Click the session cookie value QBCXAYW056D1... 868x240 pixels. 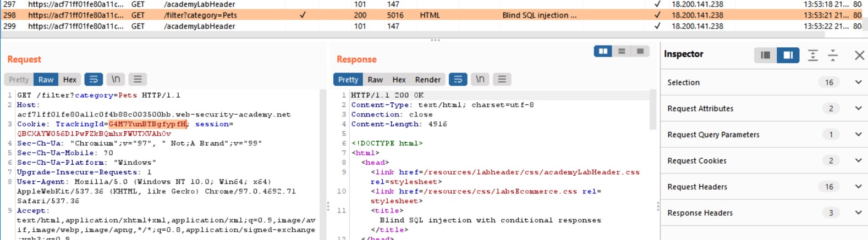click(94, 133)
